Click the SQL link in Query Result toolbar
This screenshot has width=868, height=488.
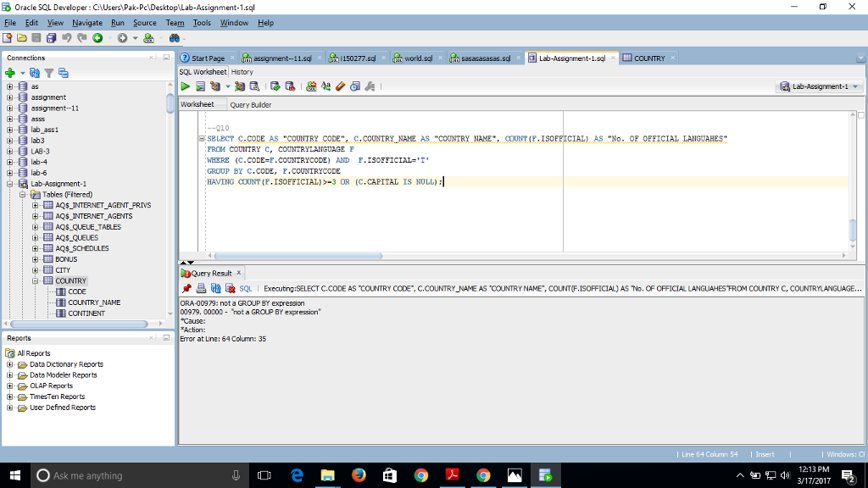click(x=246, y=288)
